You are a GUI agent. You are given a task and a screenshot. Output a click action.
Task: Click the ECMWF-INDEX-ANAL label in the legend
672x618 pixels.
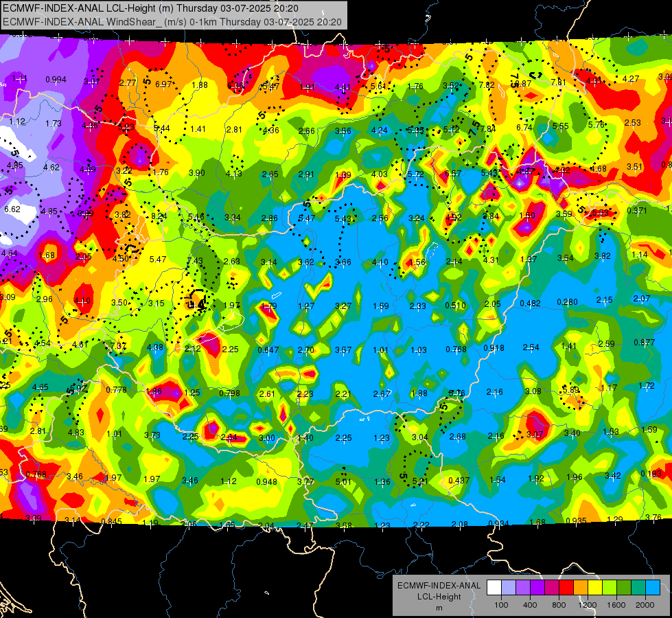439,586
